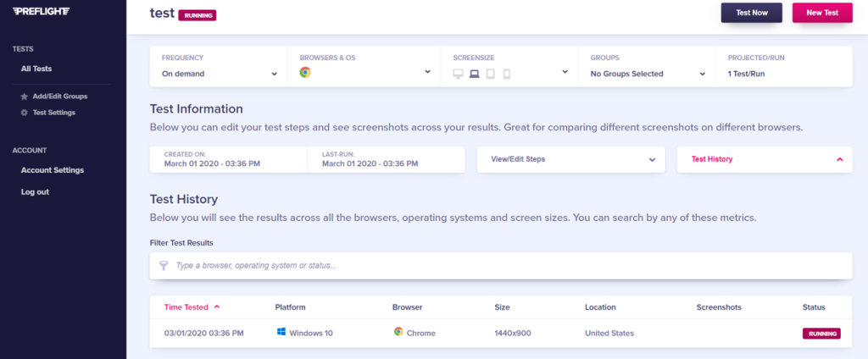Click the Size column header
Viewport: 868px width, 359px height.
(x=502, y=307)
